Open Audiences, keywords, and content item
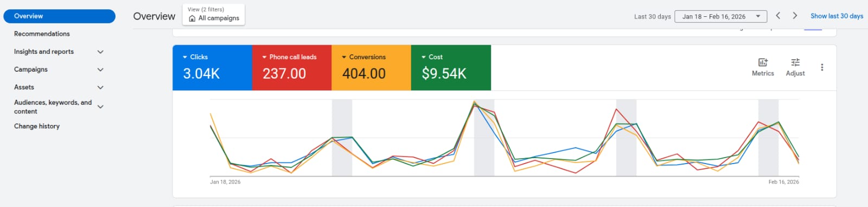868x207 pixels. tap(53, 106)
